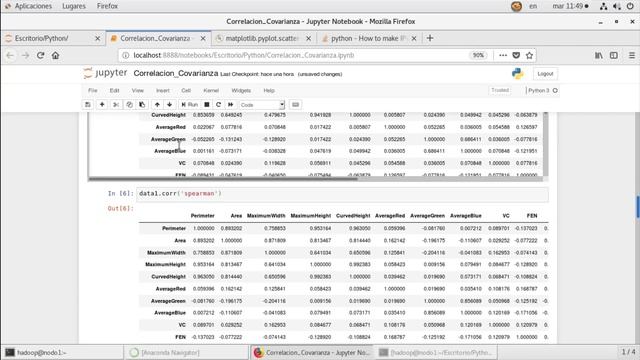Run the current cell
This screenshot has width=640, height=360.
189,105
